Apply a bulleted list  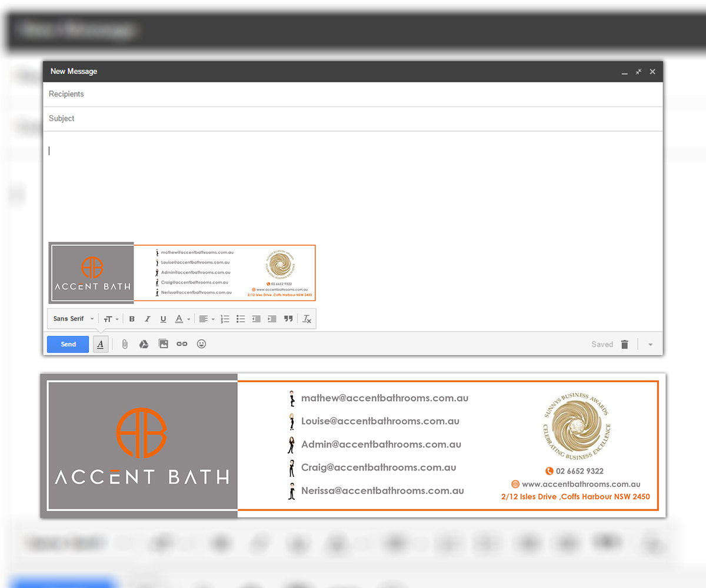241,319
